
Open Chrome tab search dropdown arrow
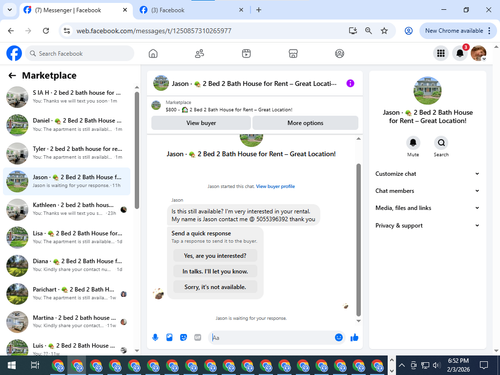pos(10,10)
